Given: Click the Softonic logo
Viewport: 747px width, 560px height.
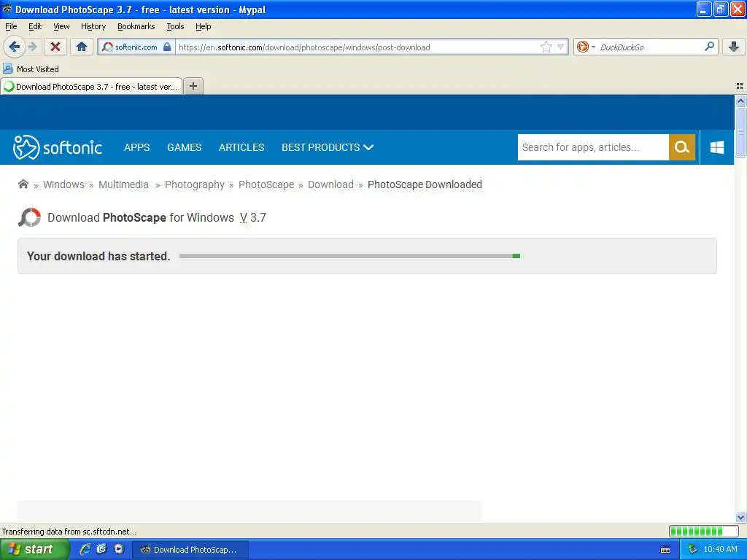Looking at the screenshot, I should (58, 147).
